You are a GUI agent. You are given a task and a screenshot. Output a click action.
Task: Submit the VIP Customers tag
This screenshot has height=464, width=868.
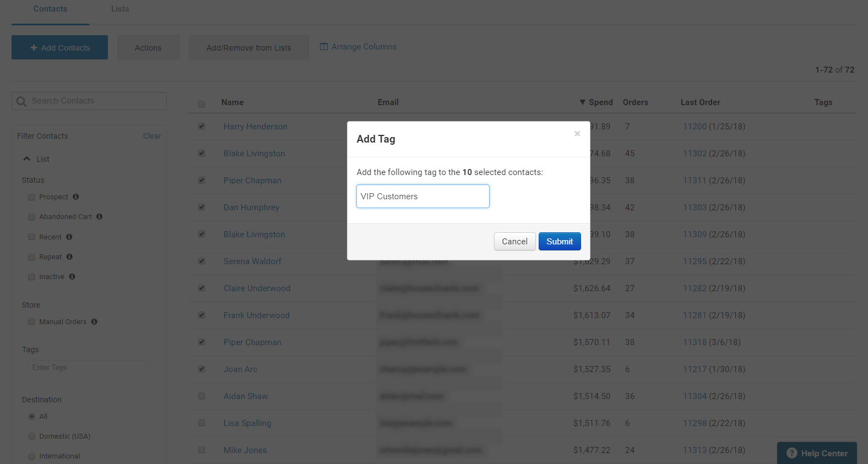[x=560, y=242]
